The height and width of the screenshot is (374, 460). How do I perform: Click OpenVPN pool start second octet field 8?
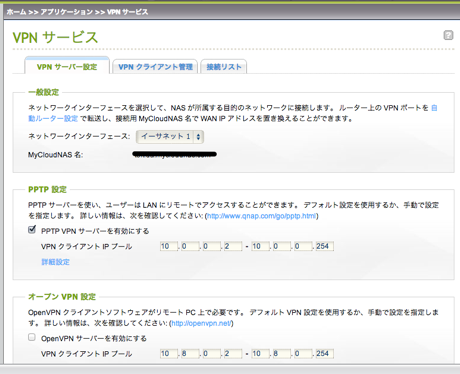(x=190, y=354)
